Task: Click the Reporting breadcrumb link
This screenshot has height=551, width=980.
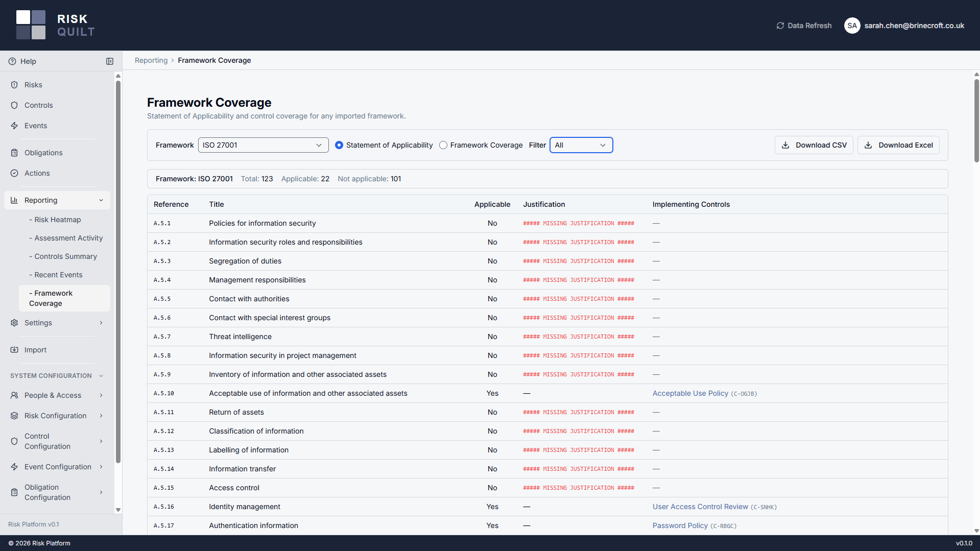Action: pos(151,60)
